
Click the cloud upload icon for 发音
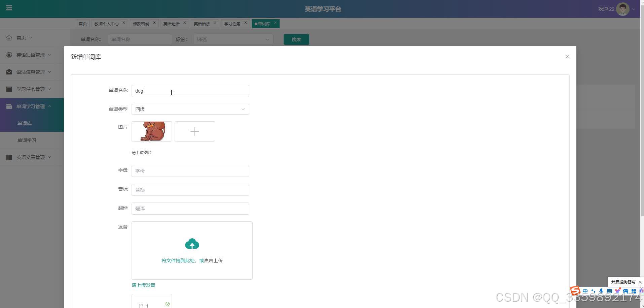pyautogui.click(x=192, y=244)
